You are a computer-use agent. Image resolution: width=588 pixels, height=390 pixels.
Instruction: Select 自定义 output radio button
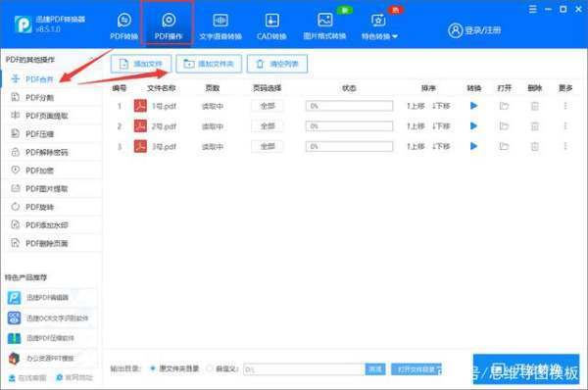pyautogui.click(x=210, y=368)
